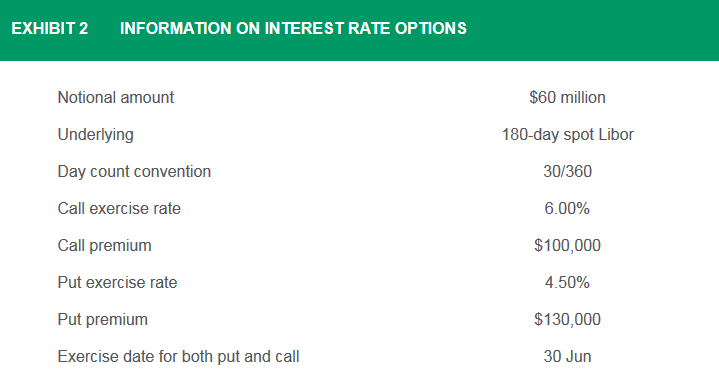Click the Underlying row label
The image size is (719, 372).
[95, 135]
